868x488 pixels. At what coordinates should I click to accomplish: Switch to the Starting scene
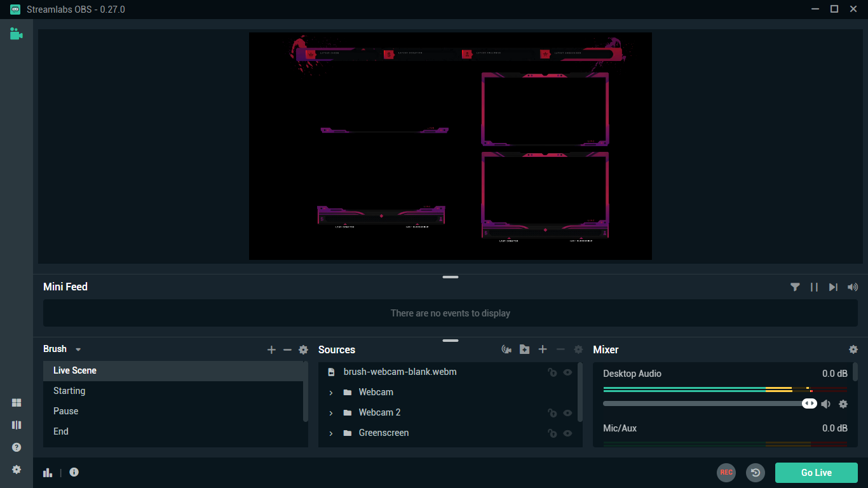point(173,391)
